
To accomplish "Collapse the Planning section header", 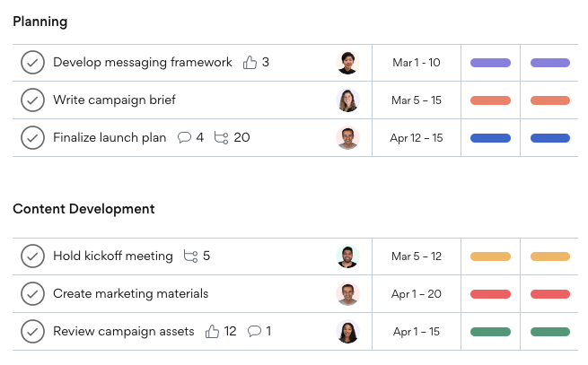I will (40, 22).
